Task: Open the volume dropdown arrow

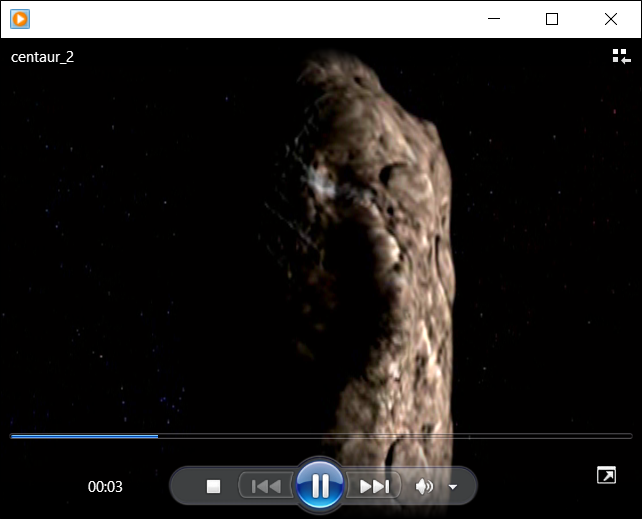Action: (453, 487)
